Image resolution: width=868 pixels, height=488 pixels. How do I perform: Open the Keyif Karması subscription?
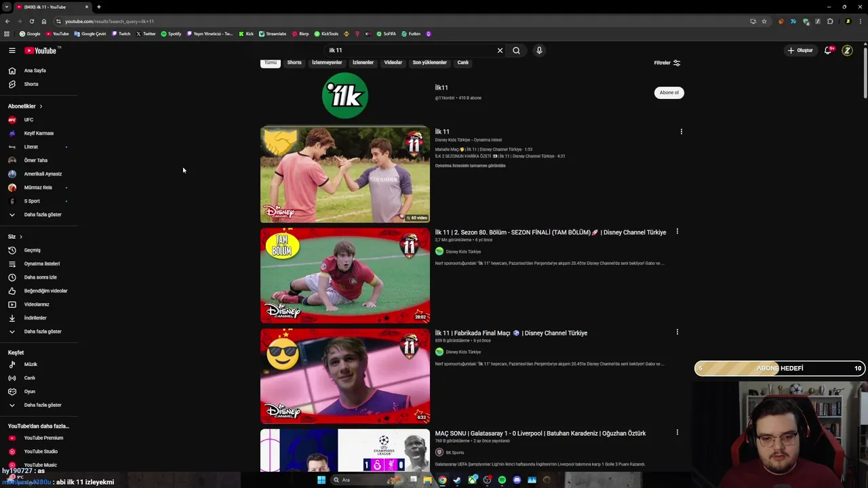(39, 133)
